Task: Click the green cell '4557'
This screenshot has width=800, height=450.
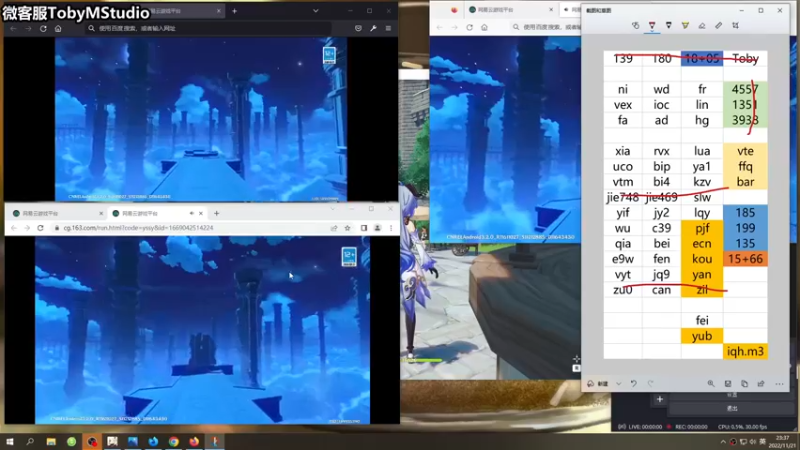Action: click(x=745, y=89)
